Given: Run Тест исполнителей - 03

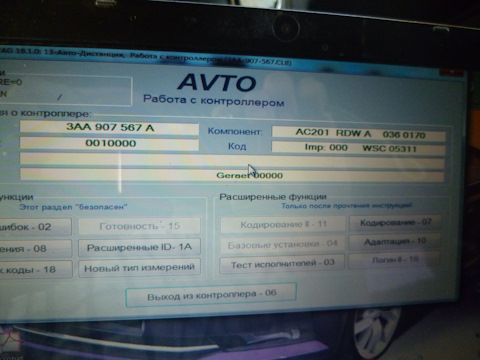Looking at the screenshot, I should (x=282, y=264).
